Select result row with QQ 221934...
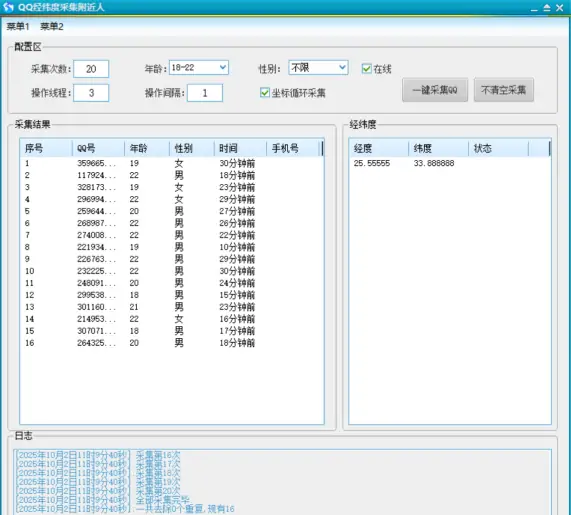 pyautogui.click(x=172, y=247)
